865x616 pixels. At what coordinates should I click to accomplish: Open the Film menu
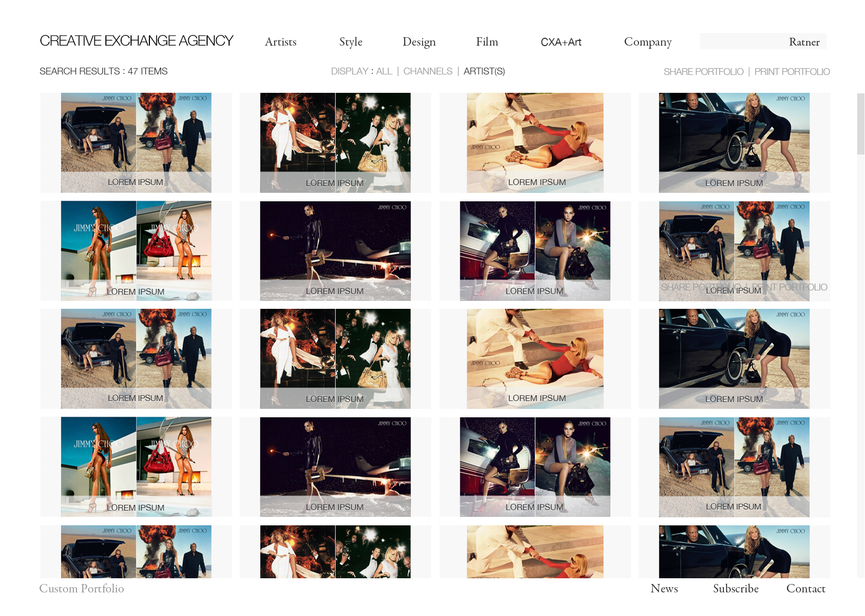tap(487, 42)
